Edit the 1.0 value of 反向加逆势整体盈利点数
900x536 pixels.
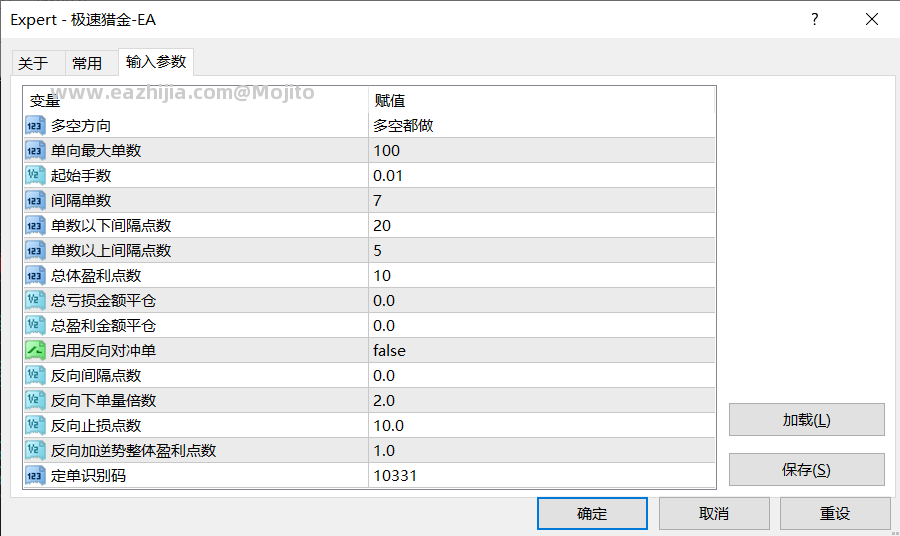542,450
